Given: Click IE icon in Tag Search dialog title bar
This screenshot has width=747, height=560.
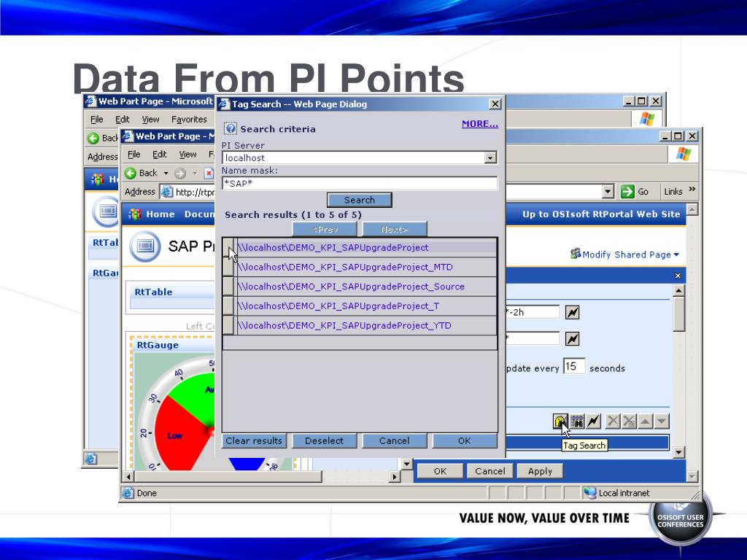Looking at the screenshot, I should (x=224, y=104).
